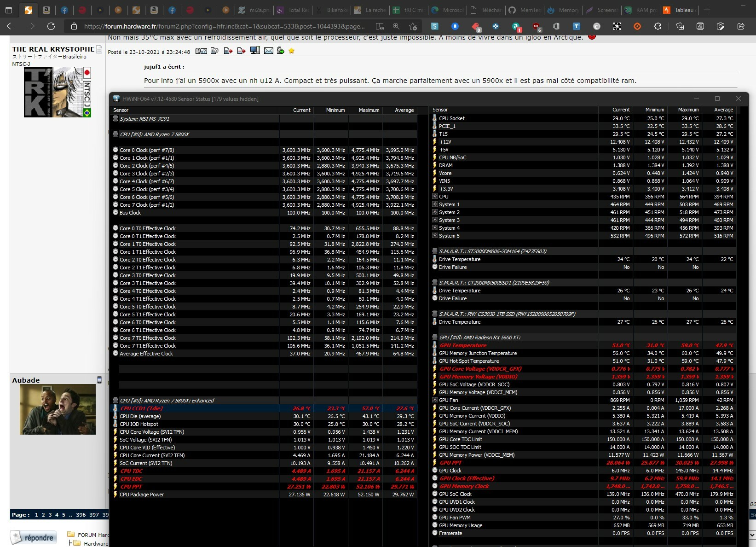Image resolution: width=756 pixels, height=547 pixels.
Task: Open the FORUM Hardware breadcrumb link
Action: 93,535
